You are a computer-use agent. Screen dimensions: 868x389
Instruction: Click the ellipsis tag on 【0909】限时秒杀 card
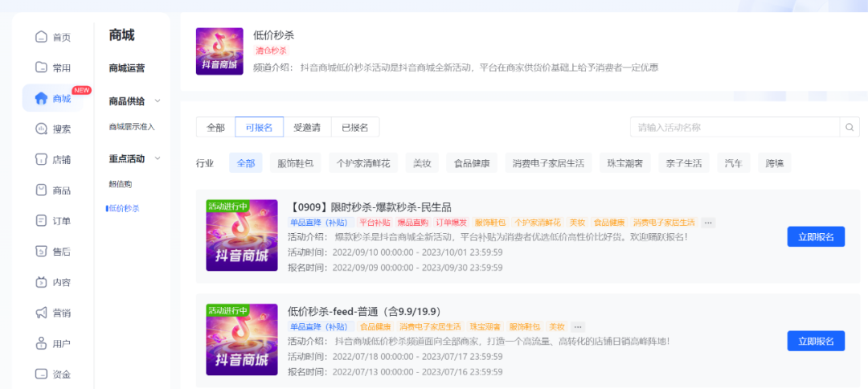(708, 223)
